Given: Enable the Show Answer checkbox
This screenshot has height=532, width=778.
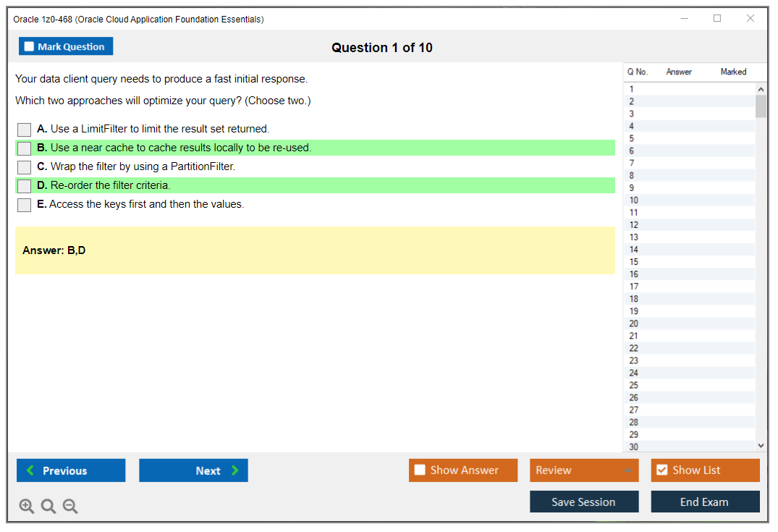Looking at the screenshot, I should point(420,470).
